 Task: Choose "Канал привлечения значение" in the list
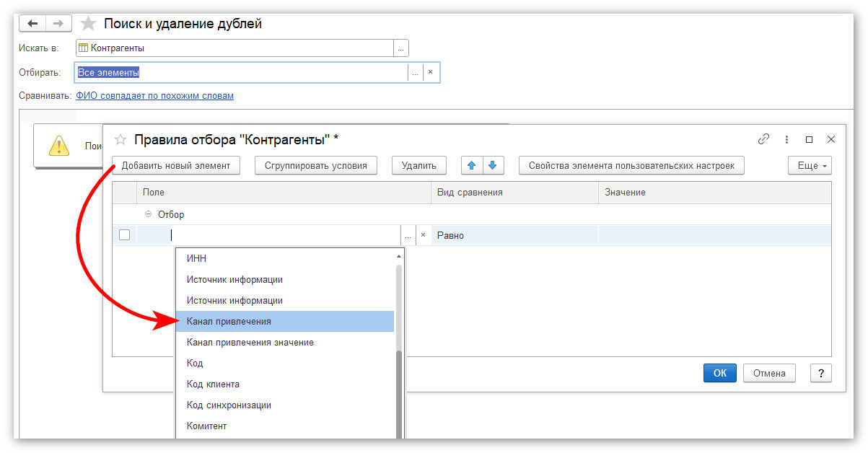[285, 342]
